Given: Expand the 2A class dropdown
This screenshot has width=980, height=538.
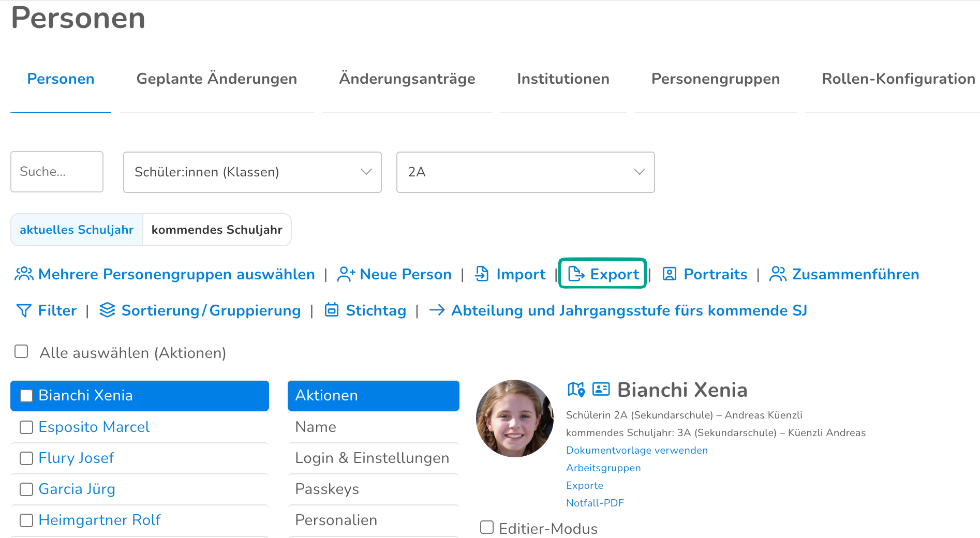Looking at the screenshot, I should (x=526, y=172).
